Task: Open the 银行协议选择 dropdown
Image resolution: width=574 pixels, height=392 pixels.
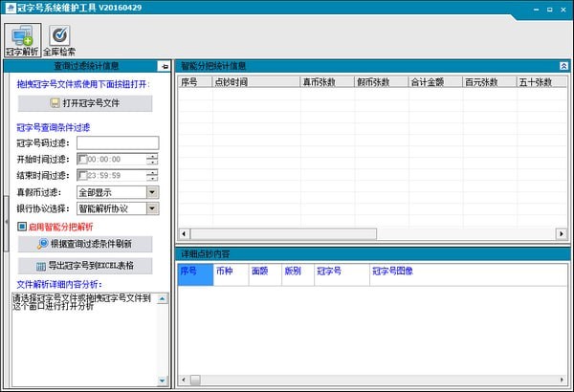Action: [152, 208]
